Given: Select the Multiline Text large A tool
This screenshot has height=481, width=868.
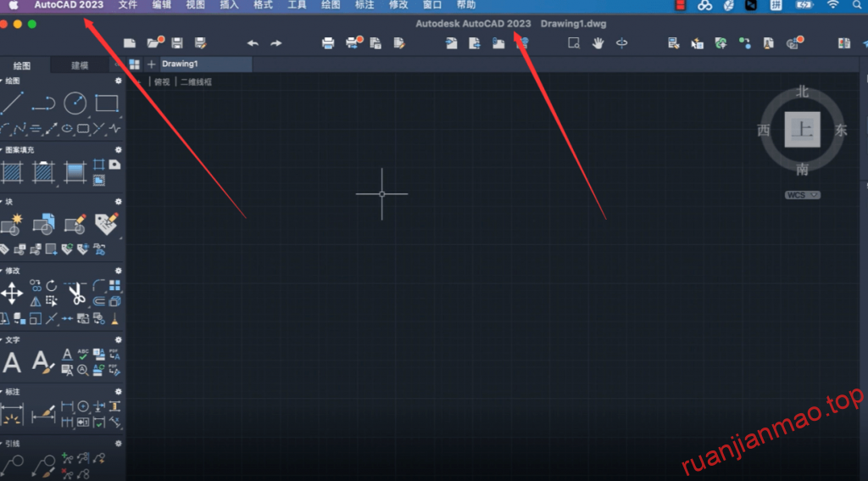Looking at the screenshot, I should tap(12, 363).
